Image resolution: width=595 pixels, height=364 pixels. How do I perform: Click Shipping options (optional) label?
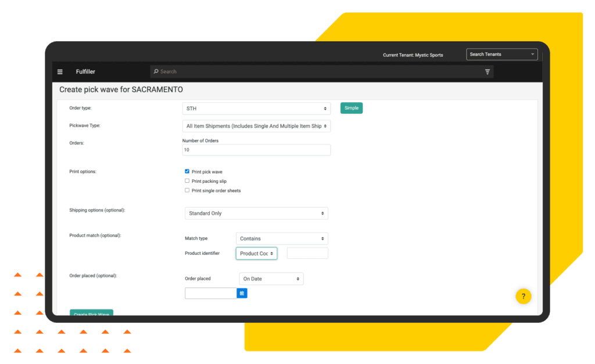pyautogui.click(x=97, y=210)
